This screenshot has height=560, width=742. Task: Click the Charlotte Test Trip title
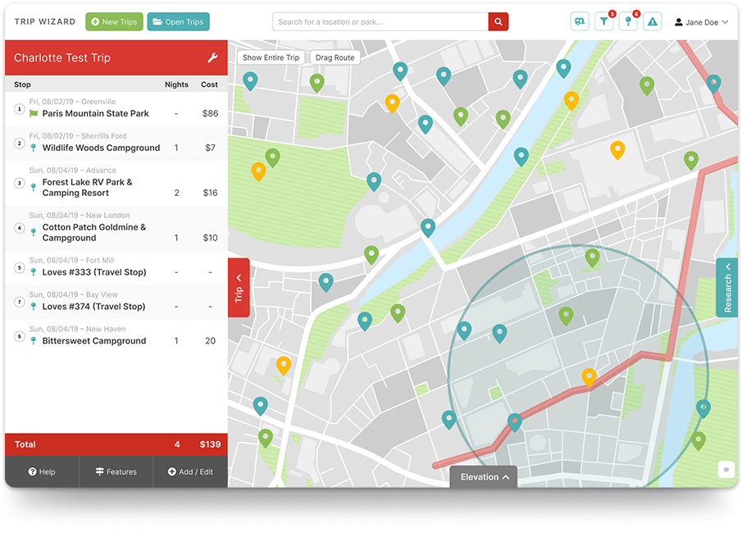(x=62, y=57)
